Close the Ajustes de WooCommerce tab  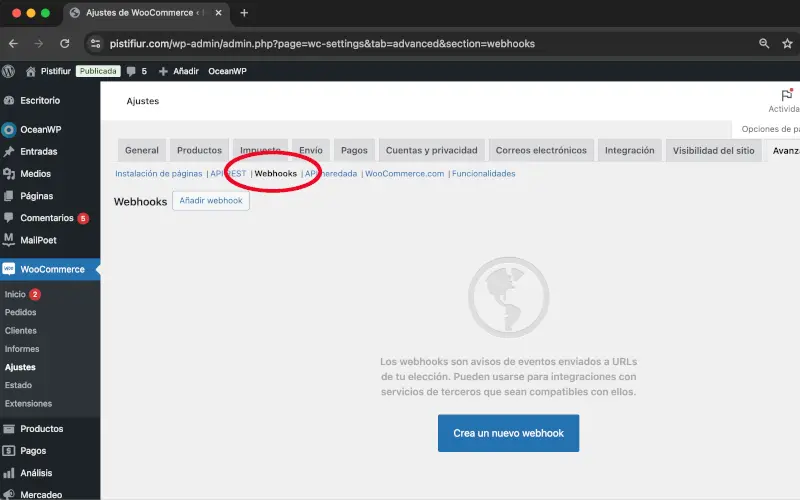coord(218,13)
